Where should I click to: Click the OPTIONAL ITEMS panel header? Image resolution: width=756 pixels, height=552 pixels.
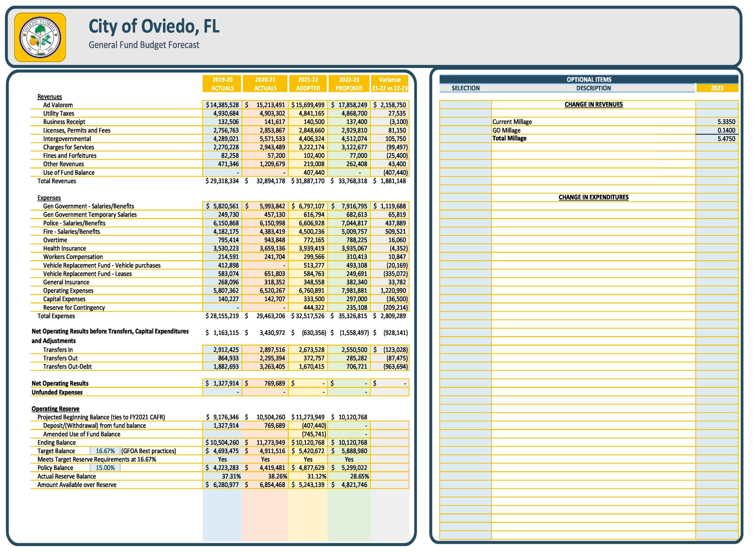(x=589, y=79)
